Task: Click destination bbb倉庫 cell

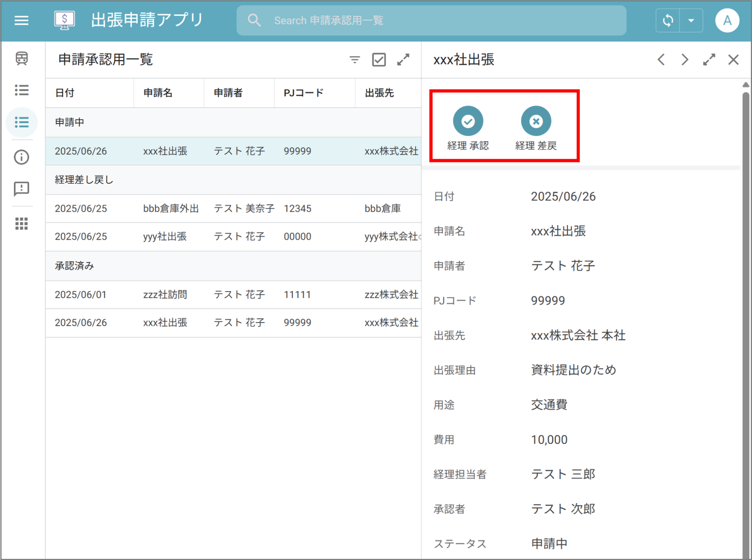Action: point(383,208)
